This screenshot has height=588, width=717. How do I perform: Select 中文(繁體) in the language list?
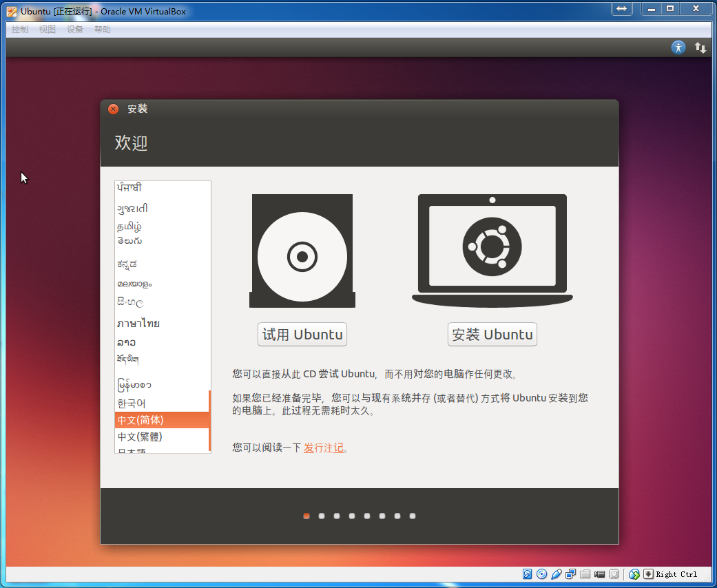coord(162,437)
